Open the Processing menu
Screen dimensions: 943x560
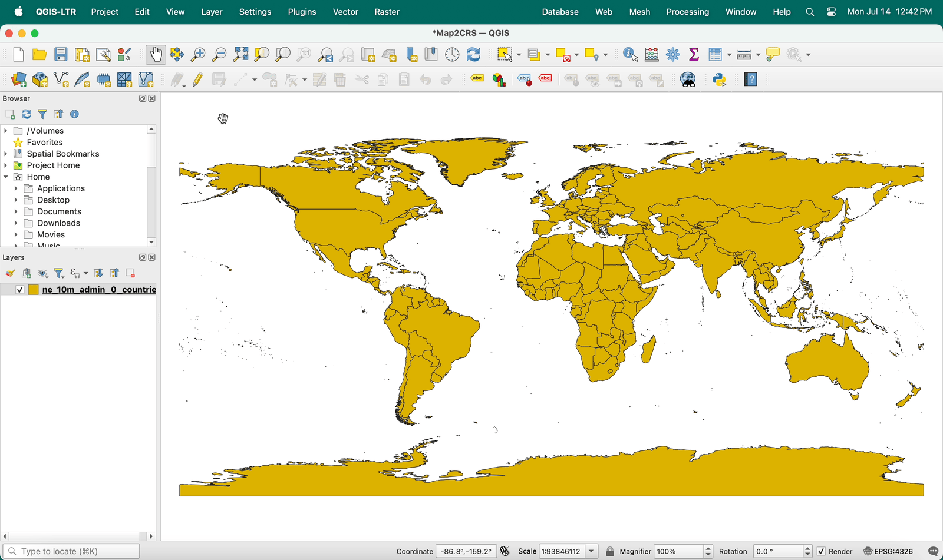point(688,12)
